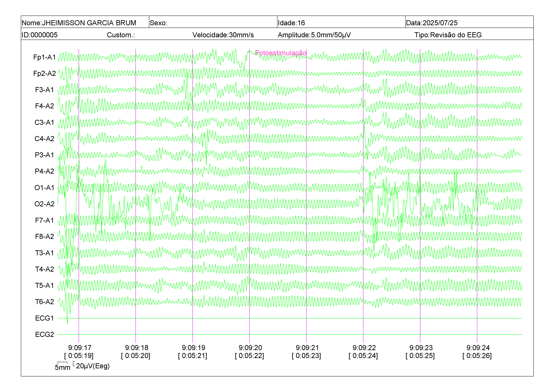Select the P3-A1 channel label
Image resolution: width=554 pixels, height=392 pixels.
(44, 155)
